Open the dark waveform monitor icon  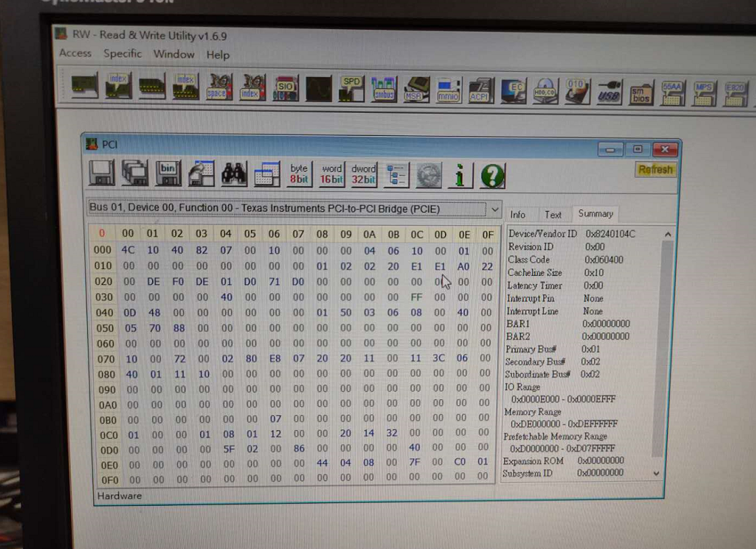pos(318,88)
